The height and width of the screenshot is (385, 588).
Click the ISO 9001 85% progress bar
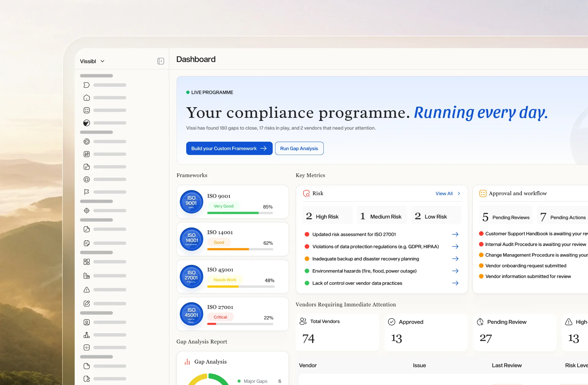click(x=240, y=213)
